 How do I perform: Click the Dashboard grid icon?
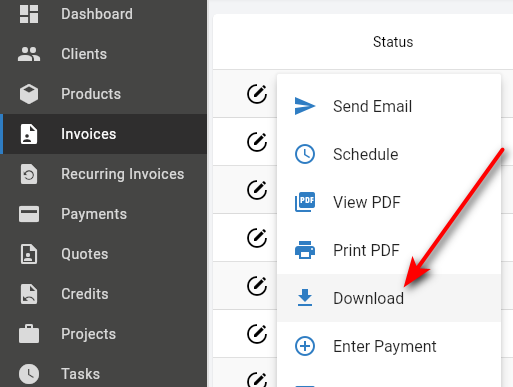point(29,14)
